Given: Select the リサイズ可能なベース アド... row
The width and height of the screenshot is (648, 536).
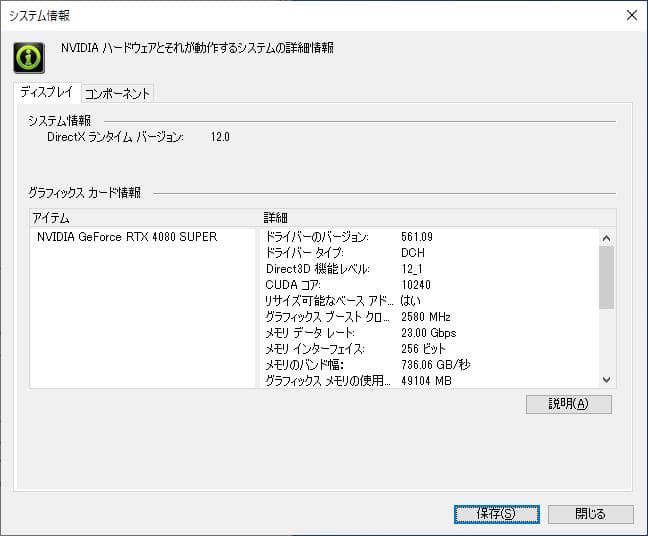Looking at the screenshot, I should tap(430, 300).
